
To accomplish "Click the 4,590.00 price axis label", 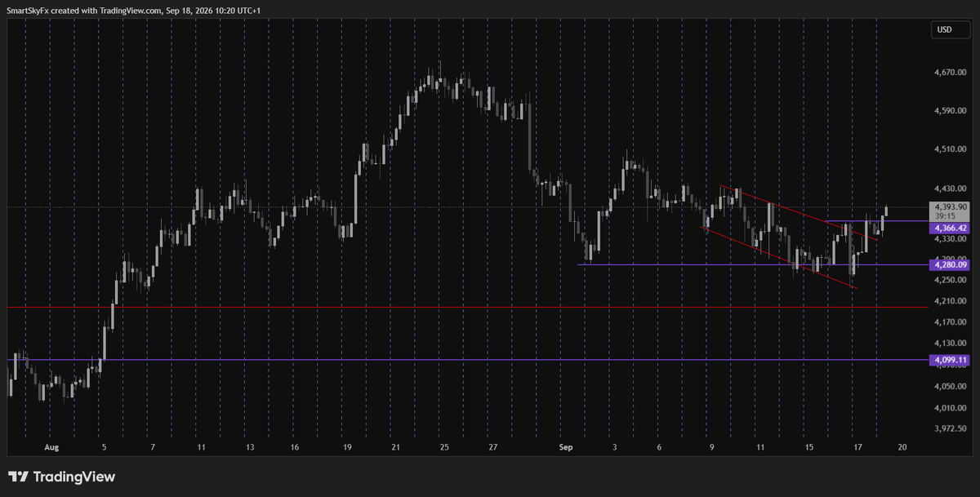I will tap(950, 111).
